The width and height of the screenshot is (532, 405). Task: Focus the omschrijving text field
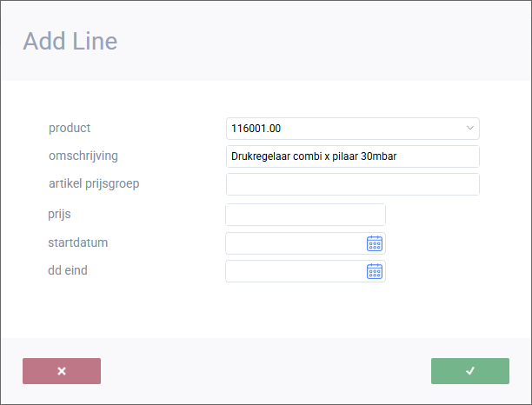click(x=352, y=156)
